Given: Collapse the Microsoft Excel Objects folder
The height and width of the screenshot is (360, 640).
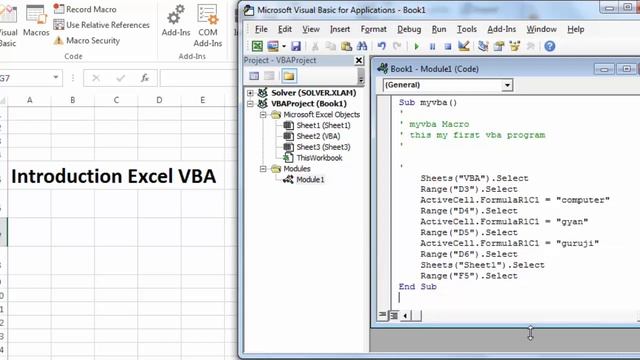Looking at the screenshot, I should pyautogui.click(x=263, y=115).
